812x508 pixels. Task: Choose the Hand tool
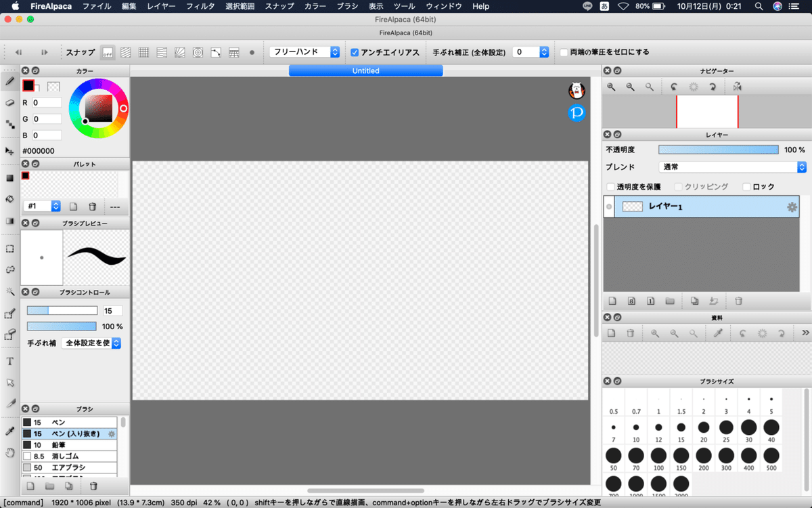point(9,452)
